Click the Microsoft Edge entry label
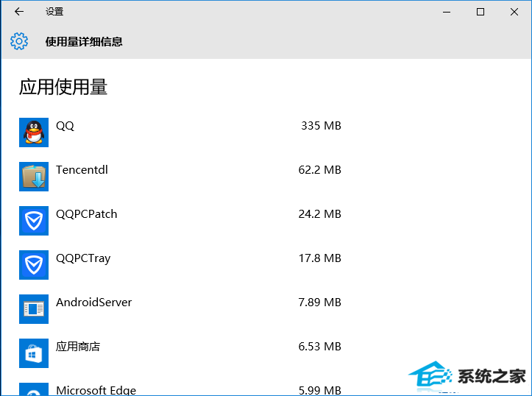532x396 pixels. click(x=96, y=390)
